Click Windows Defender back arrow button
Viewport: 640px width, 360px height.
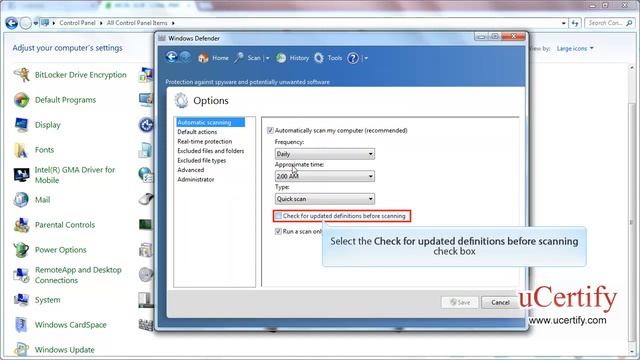171,57
